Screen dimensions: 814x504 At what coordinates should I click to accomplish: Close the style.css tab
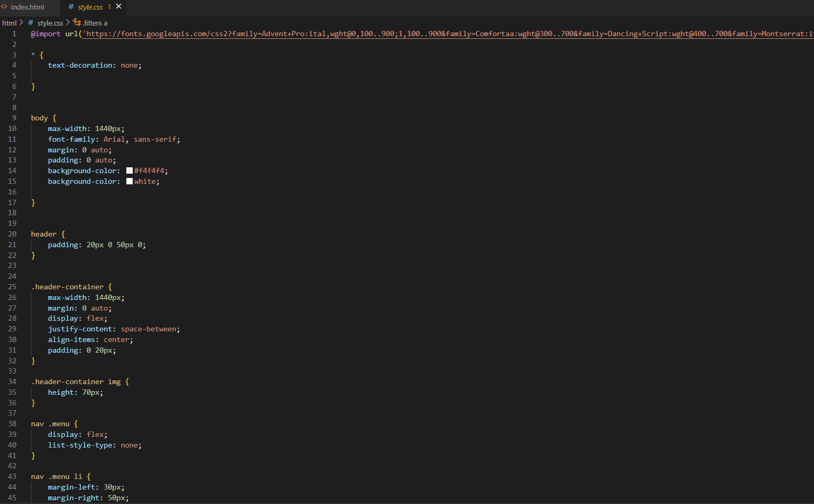point(119,6)
